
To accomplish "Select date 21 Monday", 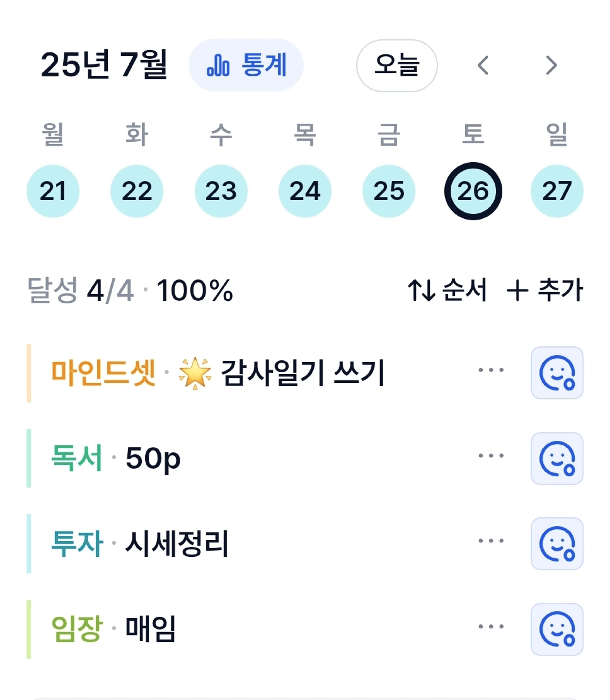I will pyautogui.click(x=53, y=191).
